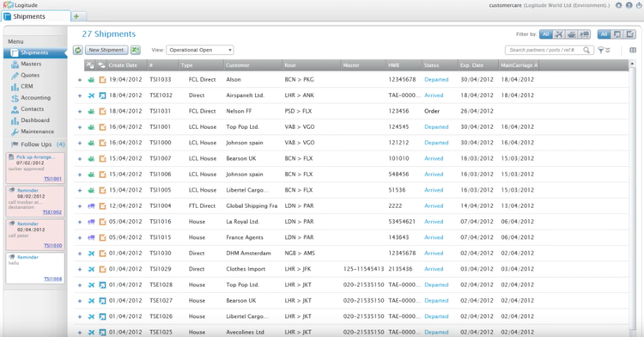Select All directions filter
The image size is (644, 337).
click(604, 34)
